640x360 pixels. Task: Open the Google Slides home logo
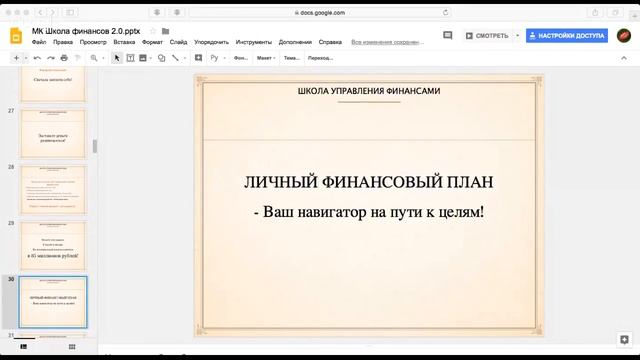[16, 36]
